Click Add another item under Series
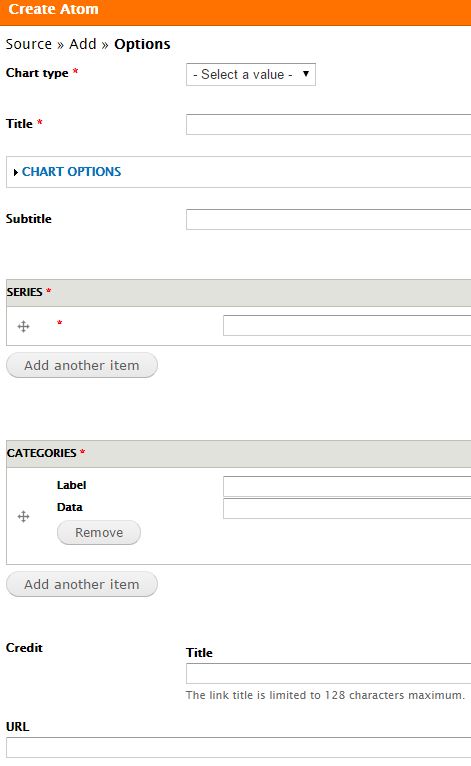Viewport: 471px width, 766px height. (x=82, y=365)
